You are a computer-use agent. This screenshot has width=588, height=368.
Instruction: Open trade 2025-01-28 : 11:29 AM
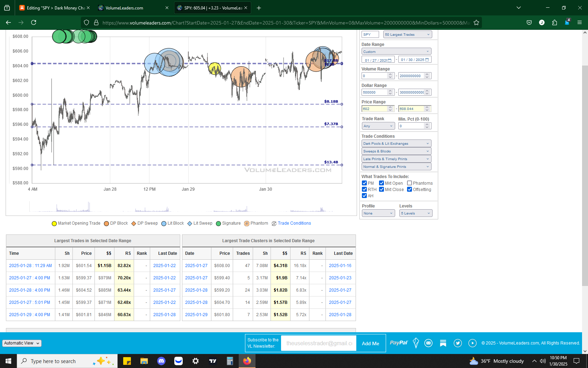(30, 266)
